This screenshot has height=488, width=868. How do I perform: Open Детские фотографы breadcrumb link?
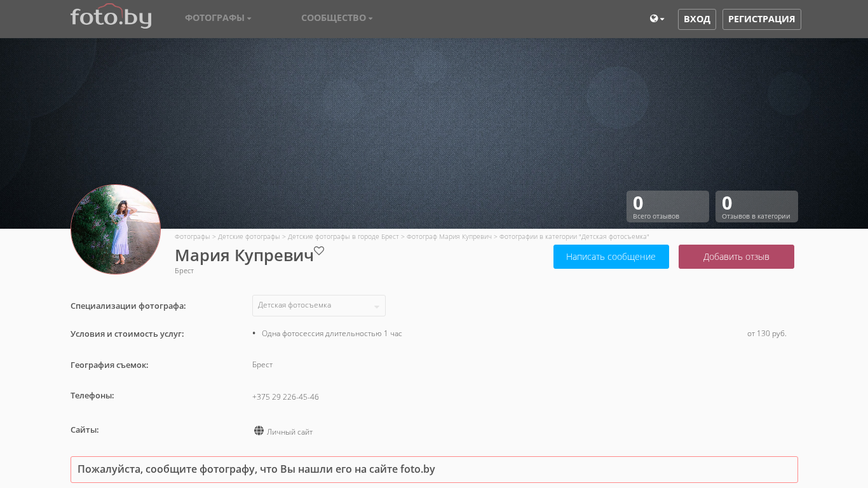[248, 236]
